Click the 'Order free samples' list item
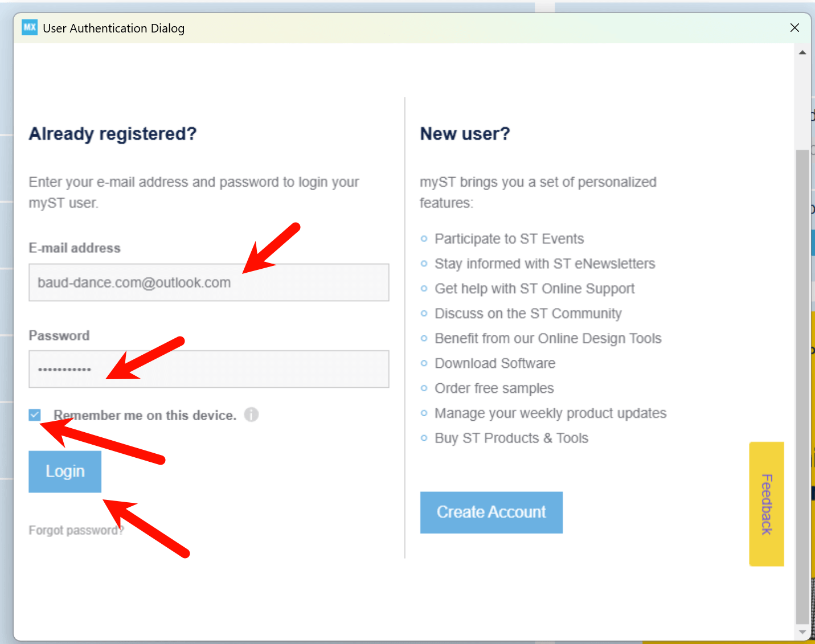The height and width of the screenshot is (644, 815). [x=494, y=388]
